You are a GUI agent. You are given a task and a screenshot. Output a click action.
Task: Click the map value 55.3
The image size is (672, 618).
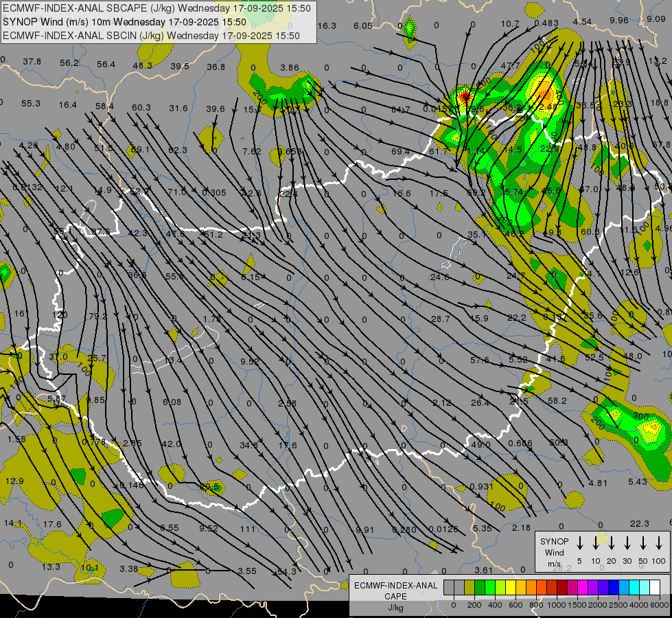pyautogui.click(x=30, y=104)
